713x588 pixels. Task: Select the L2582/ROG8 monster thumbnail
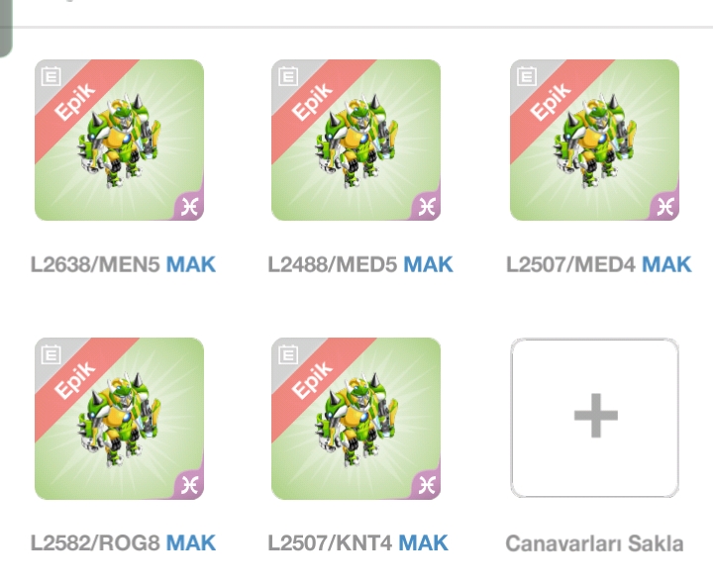(119, 419)
